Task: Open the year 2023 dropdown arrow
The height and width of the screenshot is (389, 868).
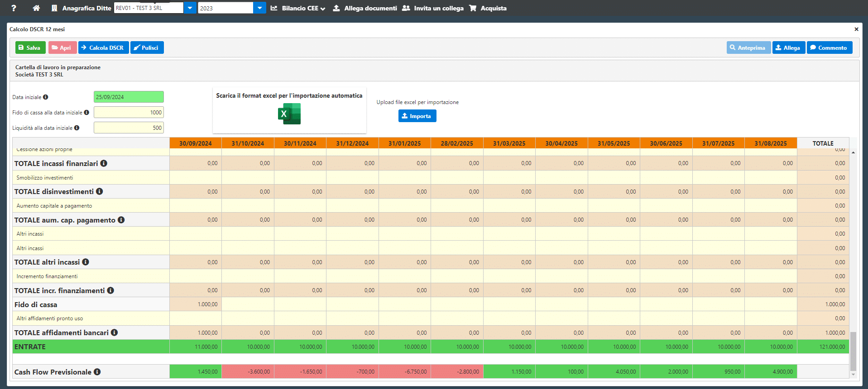Action: coord(260,8)
